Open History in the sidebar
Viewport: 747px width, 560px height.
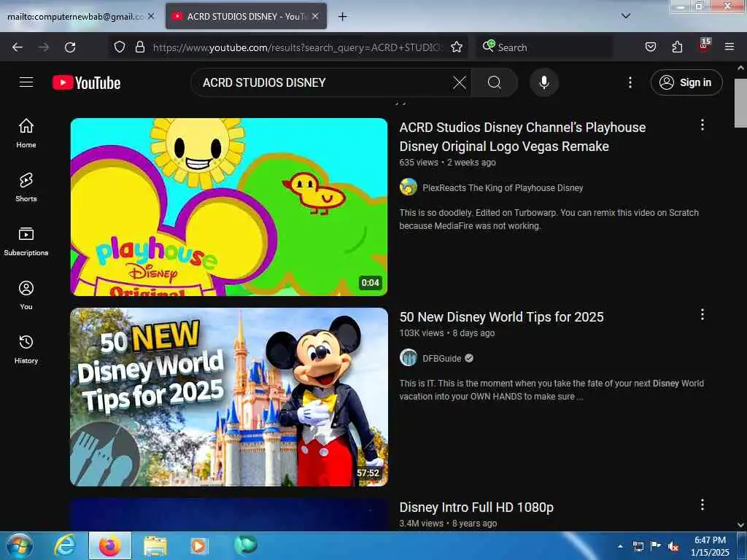tap(26, 349)
